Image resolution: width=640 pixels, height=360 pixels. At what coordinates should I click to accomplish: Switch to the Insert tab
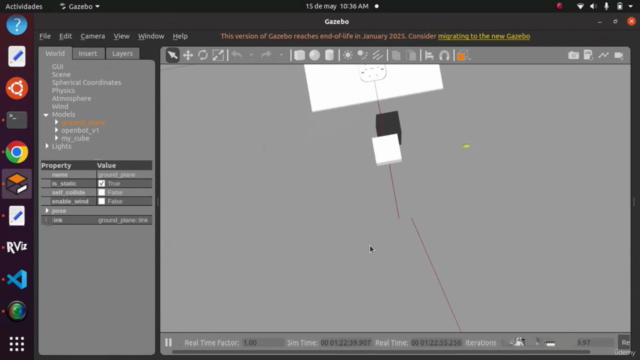click(88, 53)
